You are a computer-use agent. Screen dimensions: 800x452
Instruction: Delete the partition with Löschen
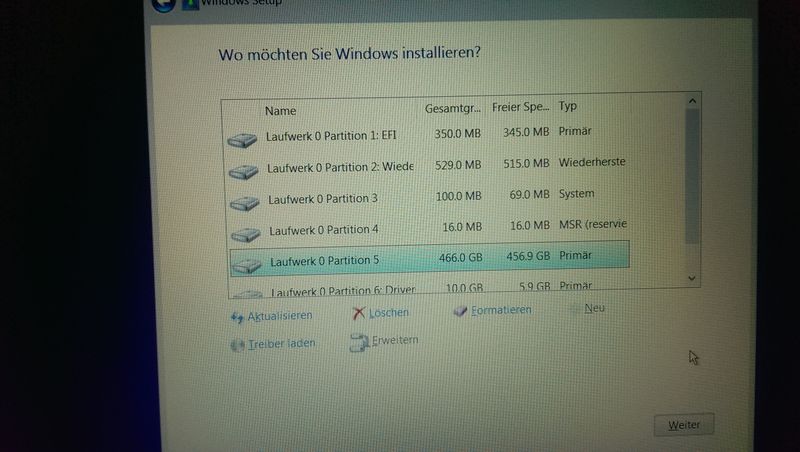(389, 313)
